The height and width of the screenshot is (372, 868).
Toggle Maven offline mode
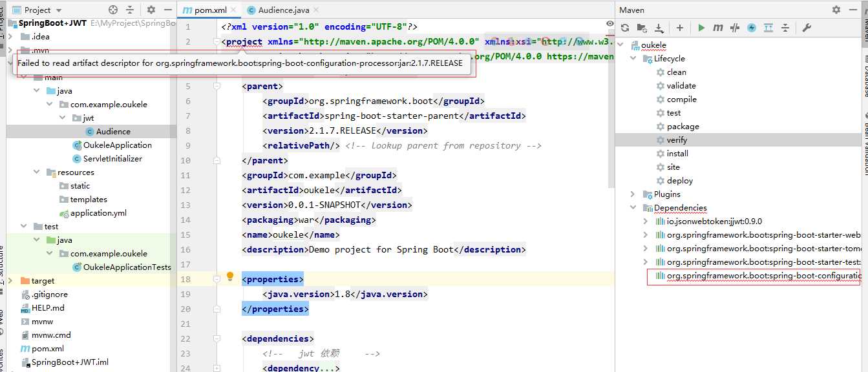(x=735, y=28)
